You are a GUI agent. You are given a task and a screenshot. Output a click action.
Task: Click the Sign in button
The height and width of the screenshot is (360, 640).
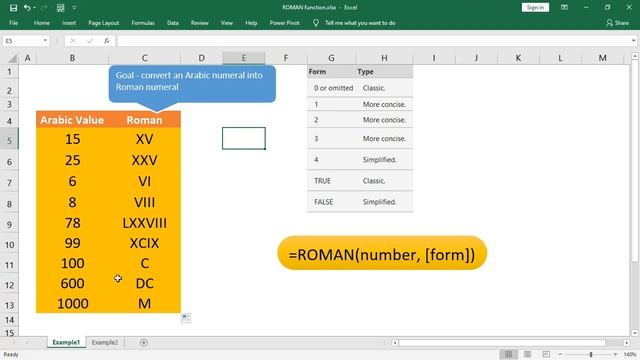coord(535,7)
